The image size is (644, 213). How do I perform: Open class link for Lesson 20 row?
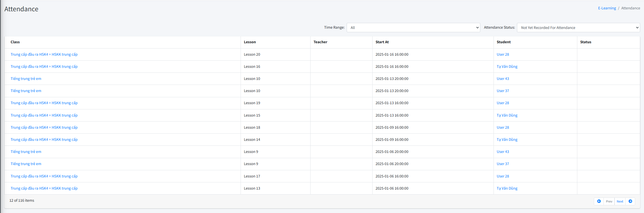(x=44, y=55)
